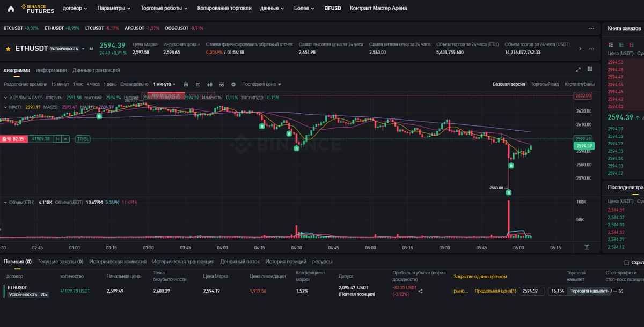
Task: Expand the «1 минута» interval dropdown
Action: click(x=164, y=84)
